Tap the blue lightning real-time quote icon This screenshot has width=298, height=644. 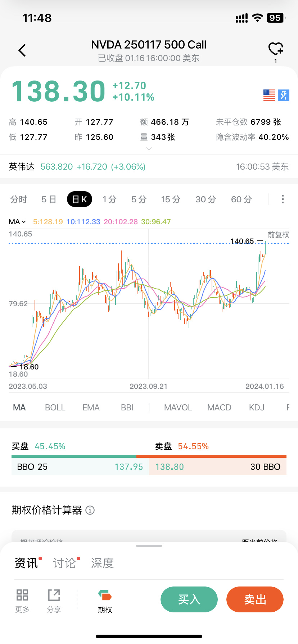tap(284, 95)
